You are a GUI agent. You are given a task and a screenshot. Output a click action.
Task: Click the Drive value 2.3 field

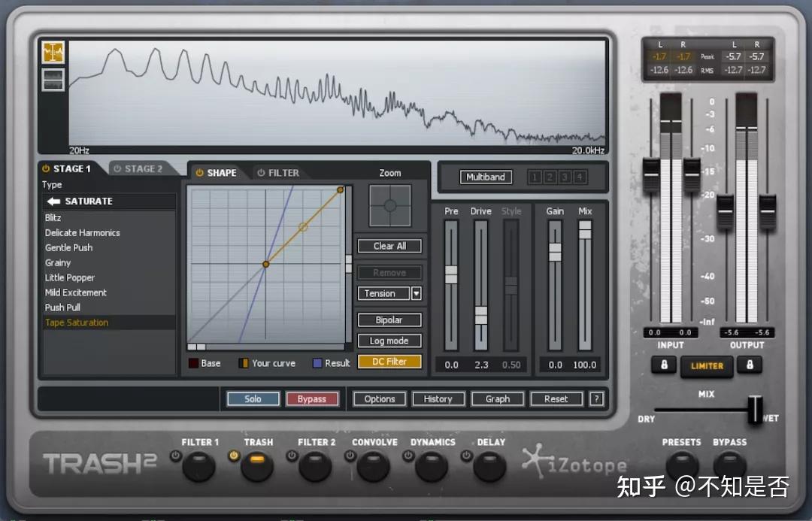(x=482, y=365)
